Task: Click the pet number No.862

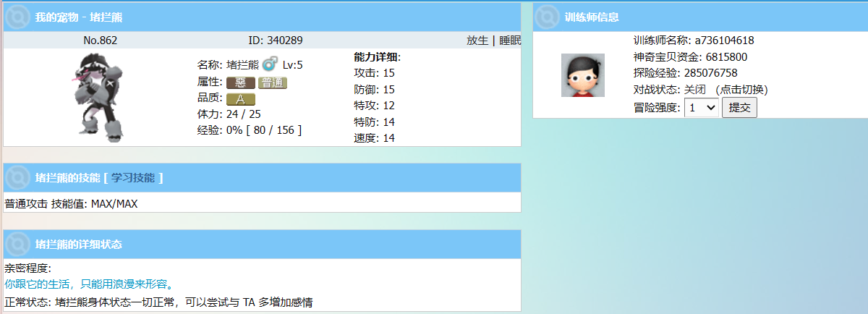Action: pos(101,41)
